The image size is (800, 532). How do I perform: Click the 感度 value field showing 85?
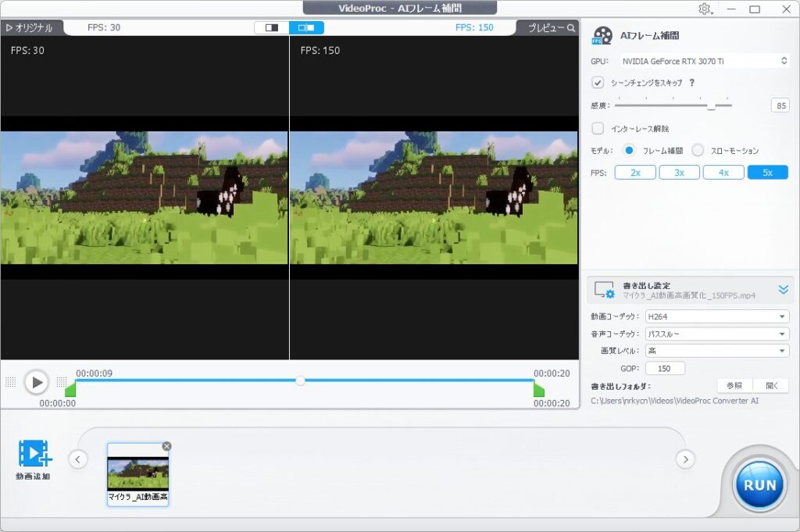[780, 105]
